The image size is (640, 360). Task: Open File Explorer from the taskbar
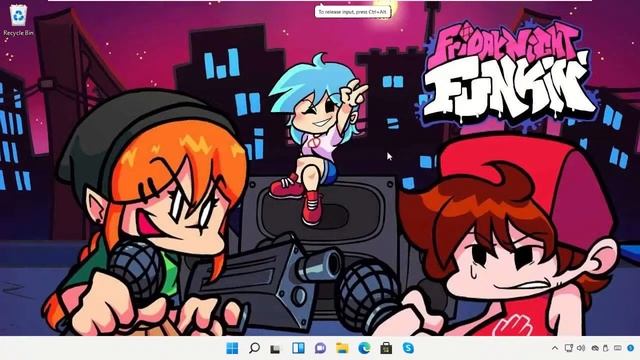(342, 348)
